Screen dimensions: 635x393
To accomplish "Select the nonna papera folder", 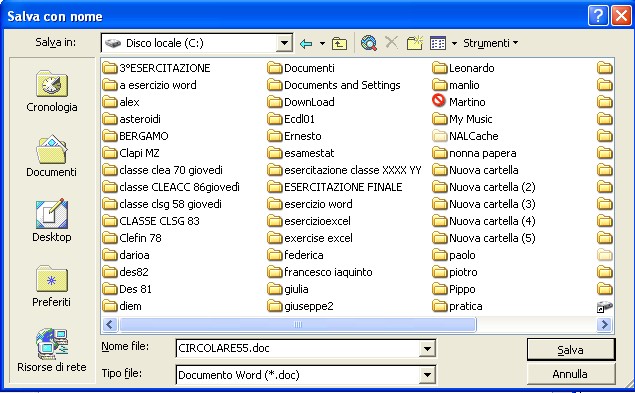I will click(474, 153).
